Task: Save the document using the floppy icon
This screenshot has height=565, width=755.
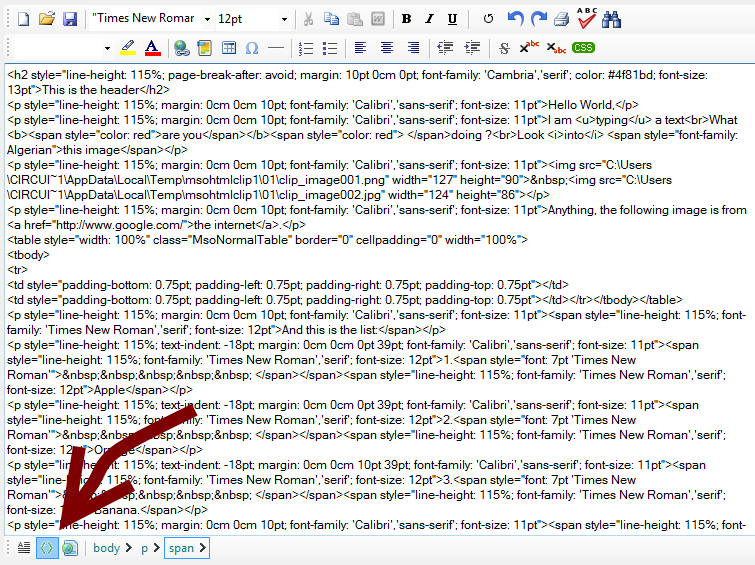Action: click(69, 19)
